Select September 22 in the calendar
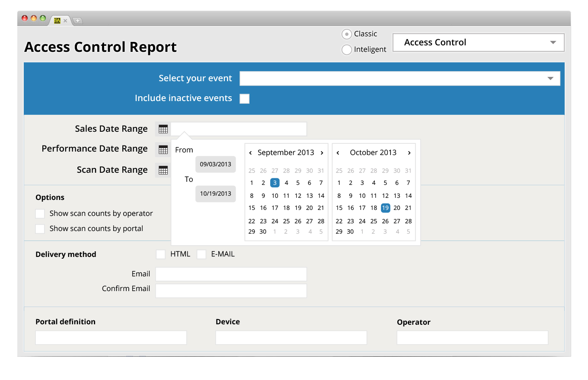Viewport: 588px width, 380px height. coord(252,221)
